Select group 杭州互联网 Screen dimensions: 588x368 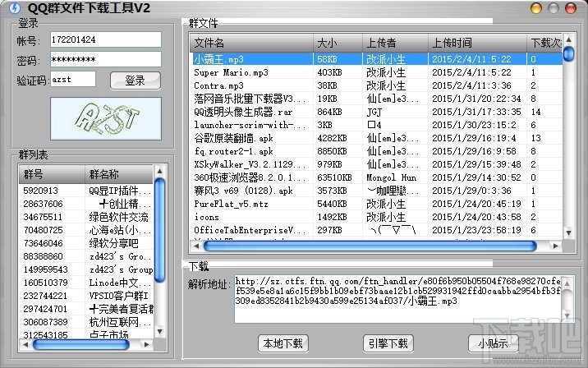coord(86,322)
